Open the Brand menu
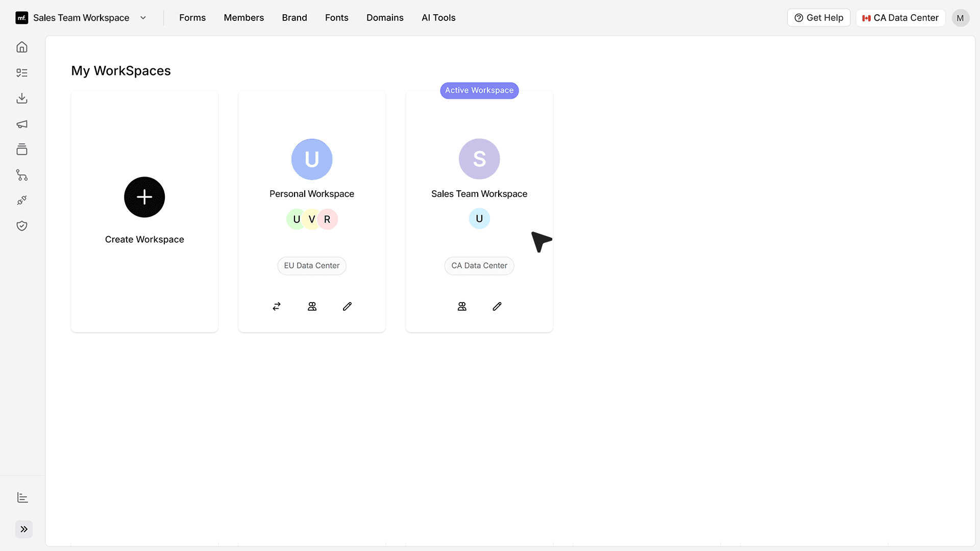980x551 pixels. (295, 18)
